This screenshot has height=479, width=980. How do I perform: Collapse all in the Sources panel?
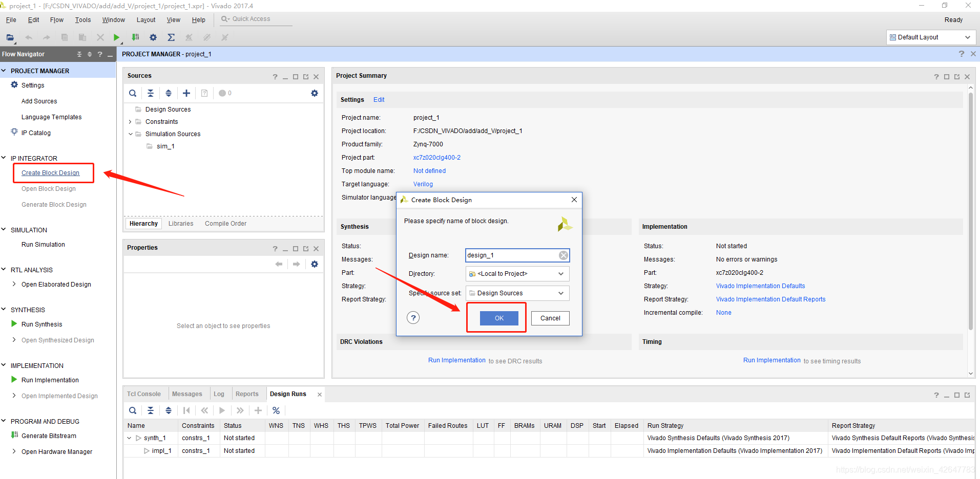[151, 93]
